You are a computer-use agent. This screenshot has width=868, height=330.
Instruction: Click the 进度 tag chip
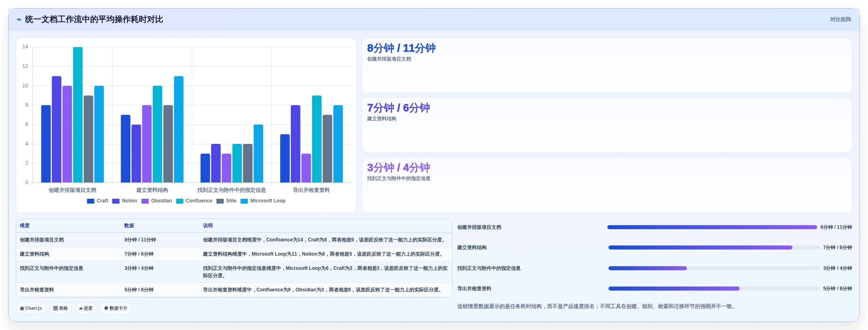point(86,308)
